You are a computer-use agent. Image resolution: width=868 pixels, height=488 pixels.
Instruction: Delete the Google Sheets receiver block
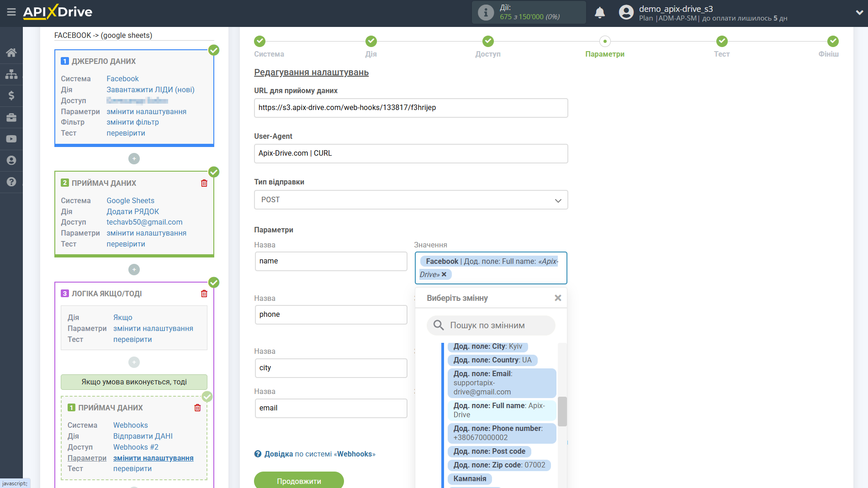(x=204, y=183)
